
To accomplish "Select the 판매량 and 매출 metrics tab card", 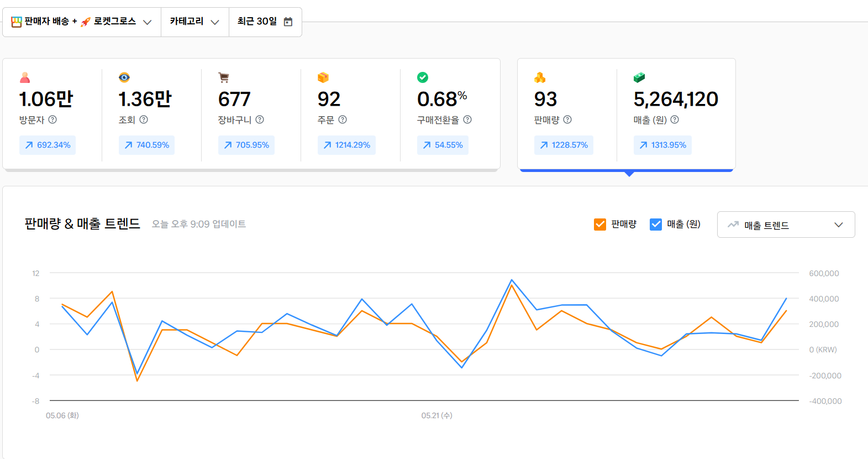I will point(626,114).
